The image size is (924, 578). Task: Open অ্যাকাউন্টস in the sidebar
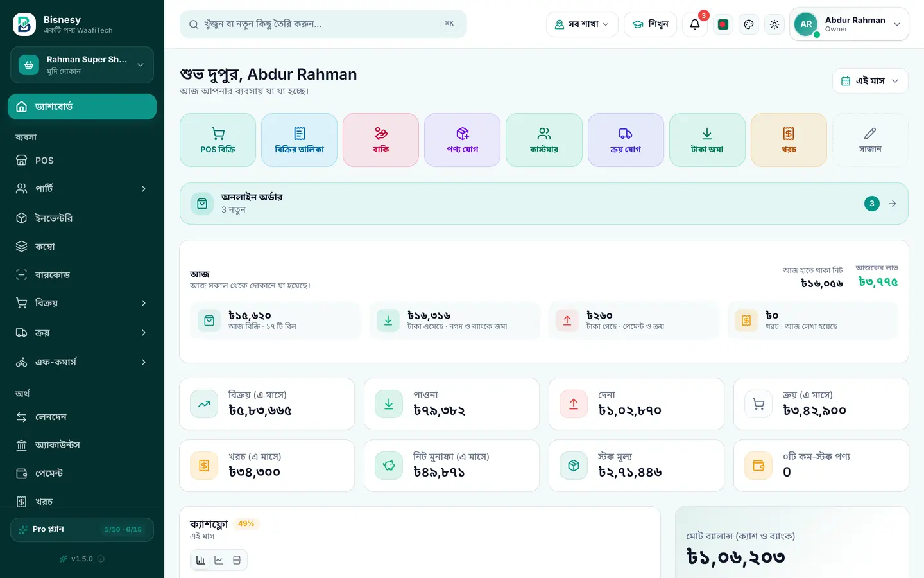pos(82,445)
